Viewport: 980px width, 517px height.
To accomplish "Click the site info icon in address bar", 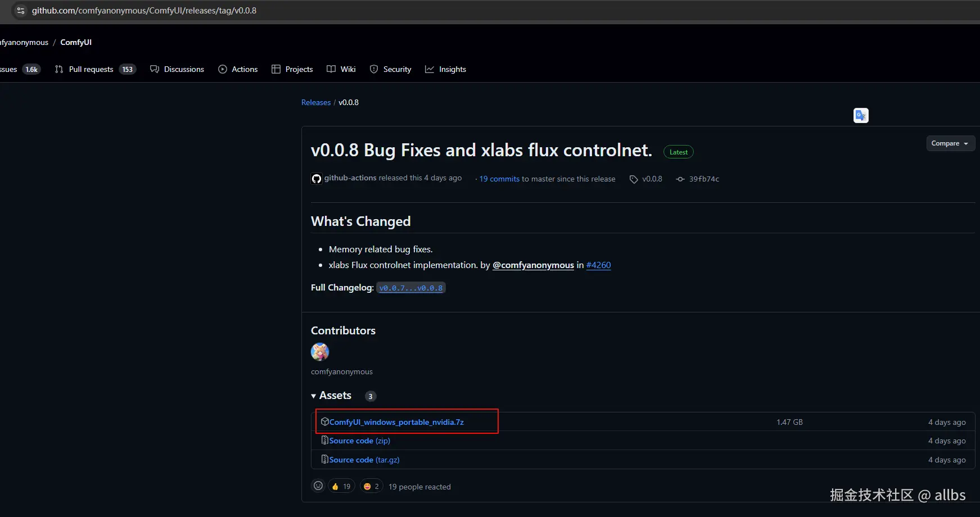I will 21,11.
